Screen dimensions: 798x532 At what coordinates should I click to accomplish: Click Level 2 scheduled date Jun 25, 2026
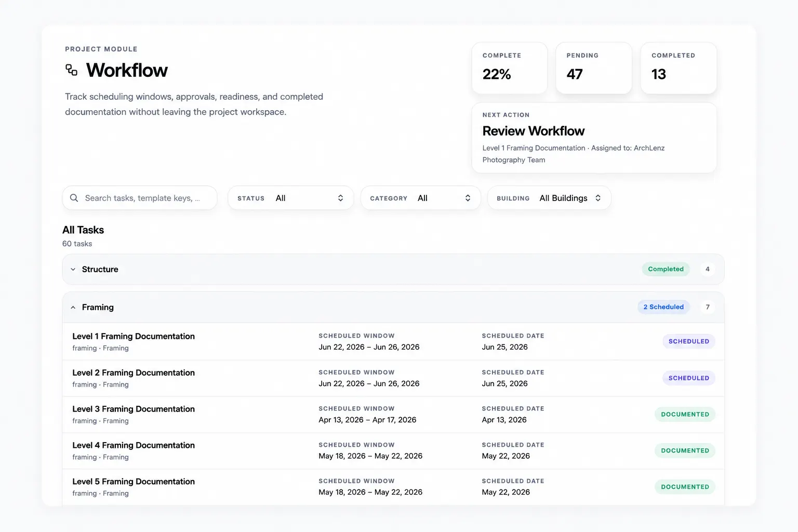(504, 383)
